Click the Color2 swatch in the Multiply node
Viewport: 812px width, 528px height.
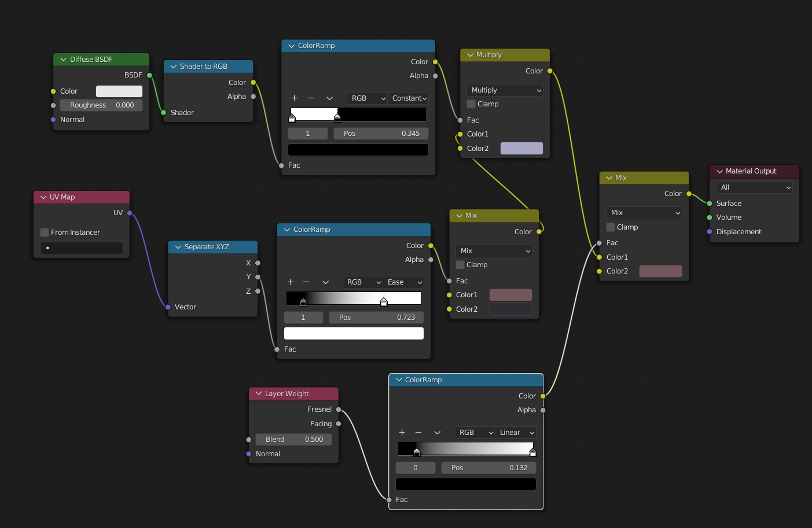coord(521,149)
